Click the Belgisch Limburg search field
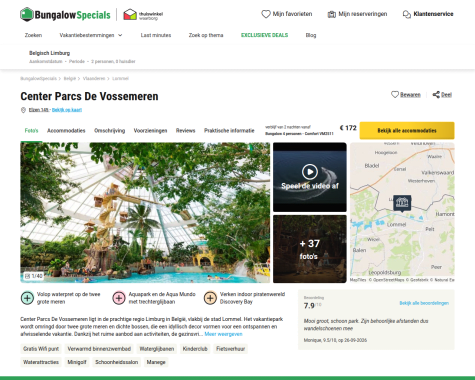Image resolution: width=475 pixels, height=380 pixels. click(x=82, y=57)
